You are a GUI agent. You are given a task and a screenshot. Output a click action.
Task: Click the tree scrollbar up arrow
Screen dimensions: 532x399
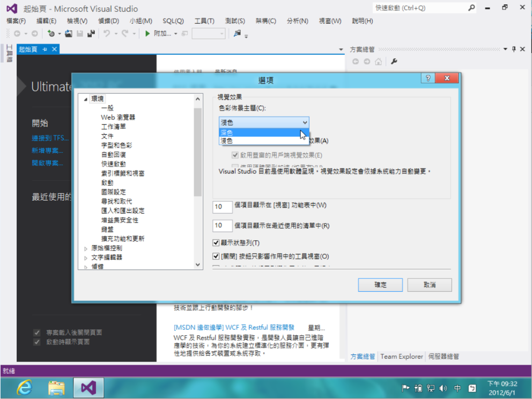[x=198, y=99]
